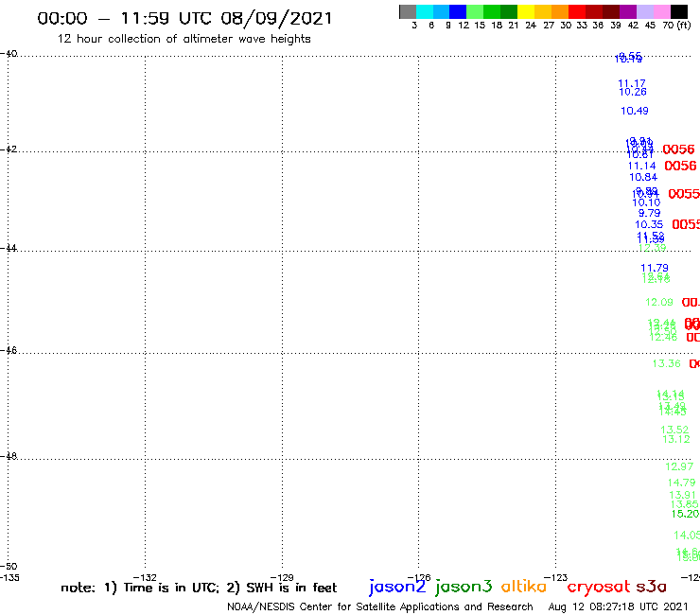The width and height of the screenshot is (700, 615).
Task: Click the latitude axis label '-48'
Action: pos(9,456)
